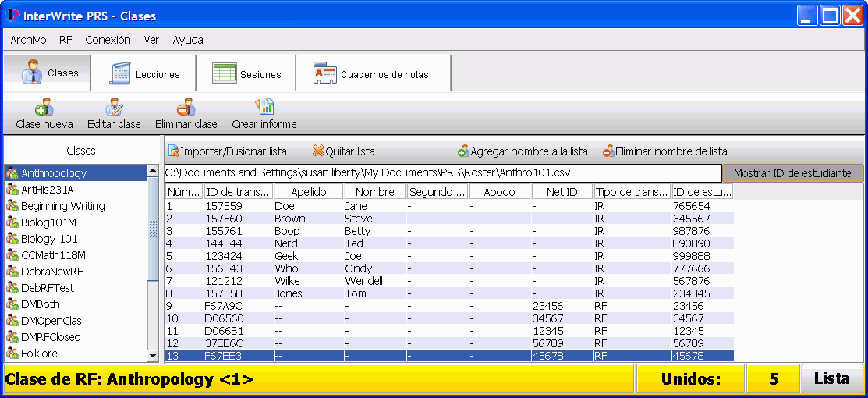Click the class icon beside Biology 101
The height and width of the screenshot is (398, 868).
pos(12,238)
